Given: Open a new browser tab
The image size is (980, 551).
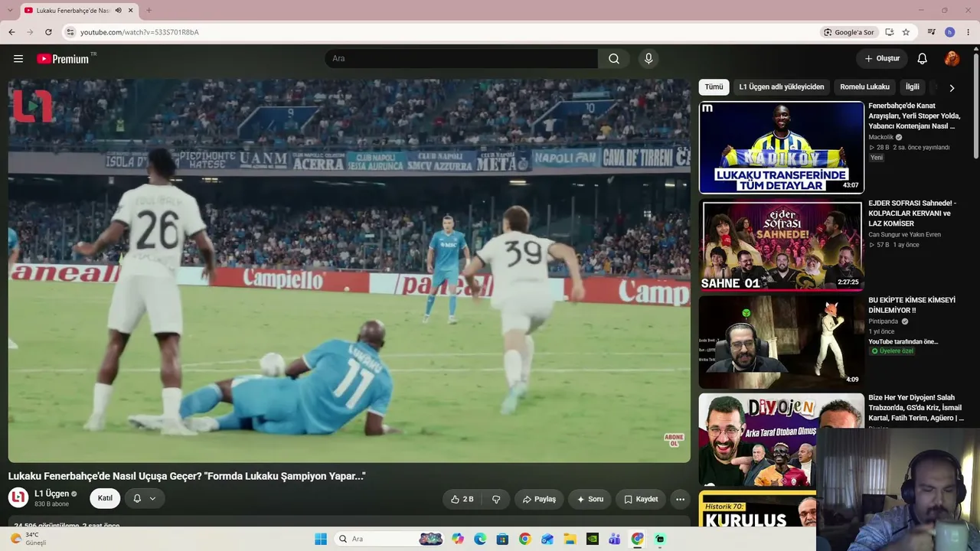Looking at the screenshot, I should point(149,10).
